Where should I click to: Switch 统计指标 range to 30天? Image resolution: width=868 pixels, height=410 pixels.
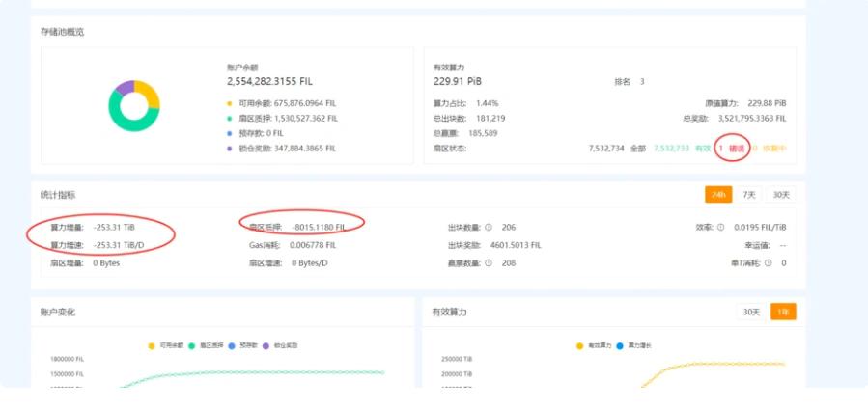pyautogui.click(x=781, y=195)
